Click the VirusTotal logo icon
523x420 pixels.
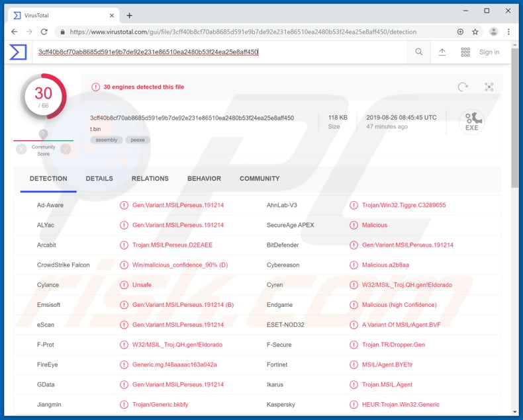18,52
